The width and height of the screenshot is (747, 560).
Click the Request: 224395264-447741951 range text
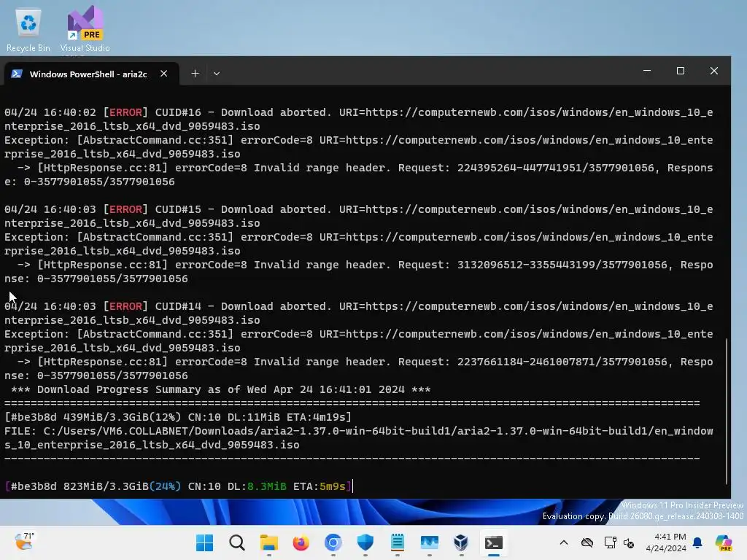point(530,168)
